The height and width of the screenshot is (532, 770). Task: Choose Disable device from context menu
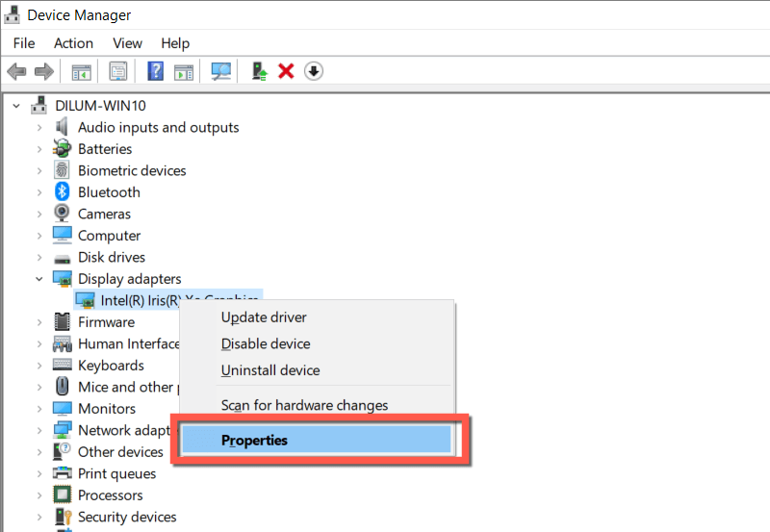click(x=266, y=343)
